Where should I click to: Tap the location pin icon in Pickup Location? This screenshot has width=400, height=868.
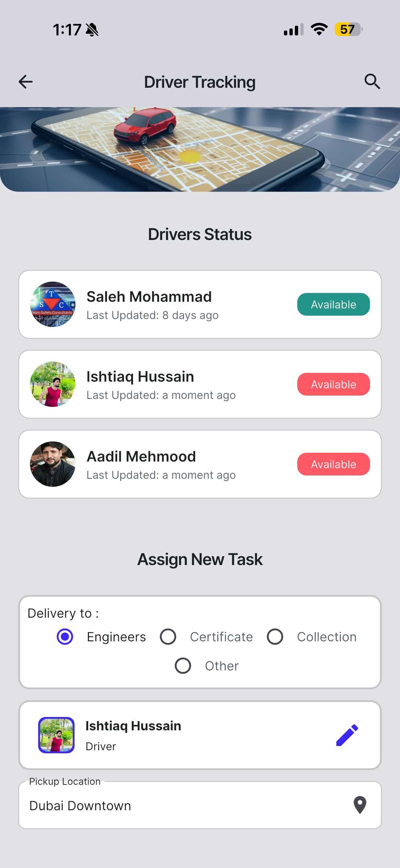(360, 805)
